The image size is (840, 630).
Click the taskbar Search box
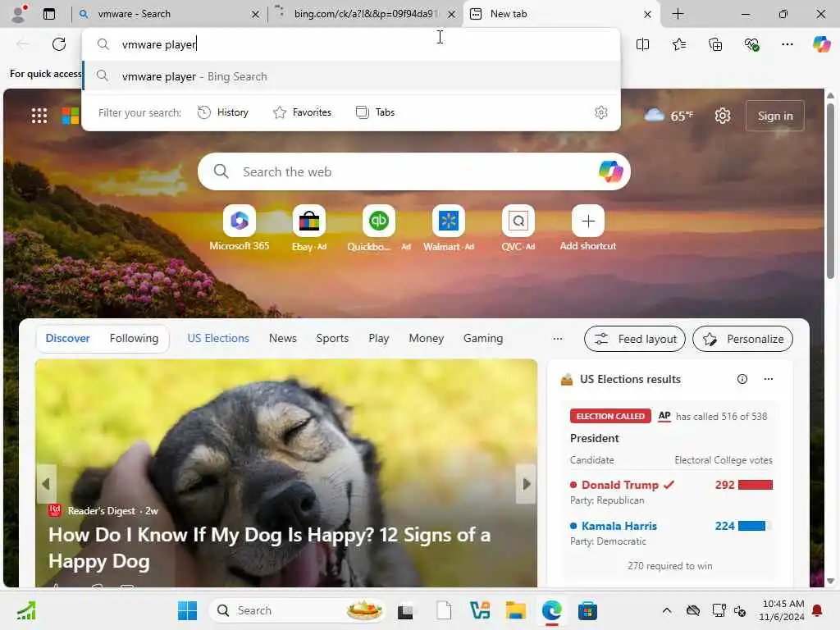298,610
